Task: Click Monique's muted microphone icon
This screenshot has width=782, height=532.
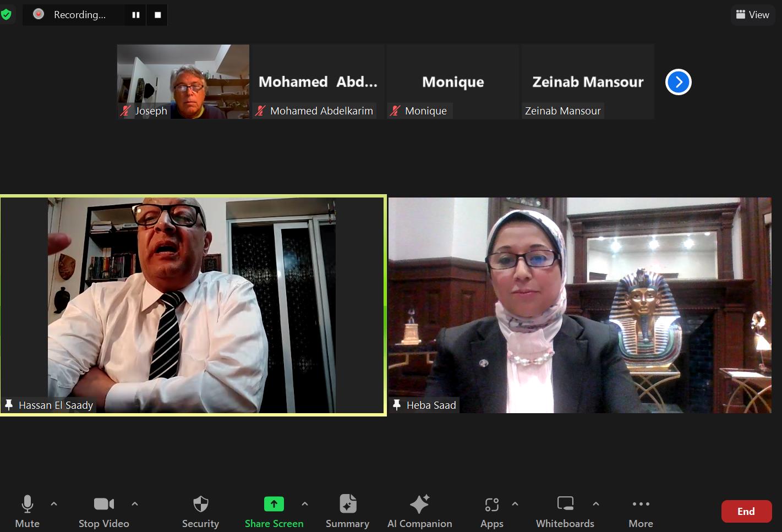Action: 396,111
